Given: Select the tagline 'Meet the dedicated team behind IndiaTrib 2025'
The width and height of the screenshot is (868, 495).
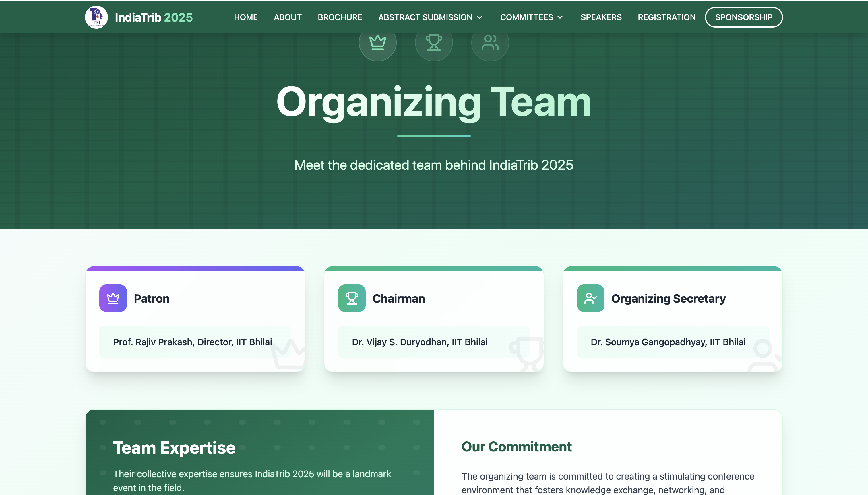Looking at the screenshot, I should (x=434, y=165).
